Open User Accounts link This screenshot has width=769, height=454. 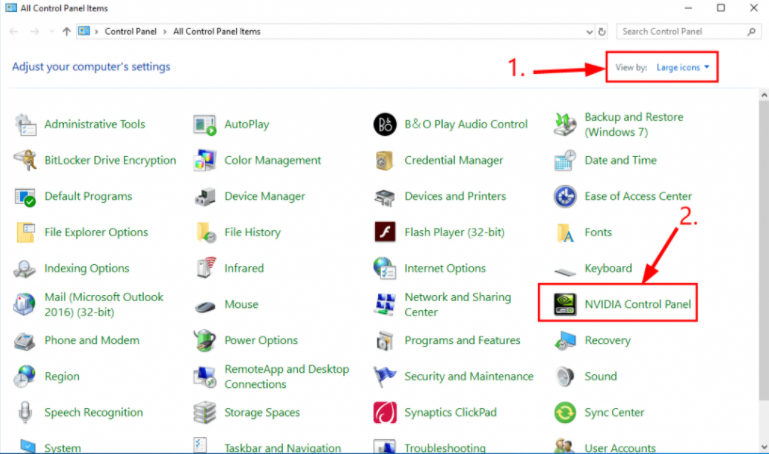click(620, 448)
